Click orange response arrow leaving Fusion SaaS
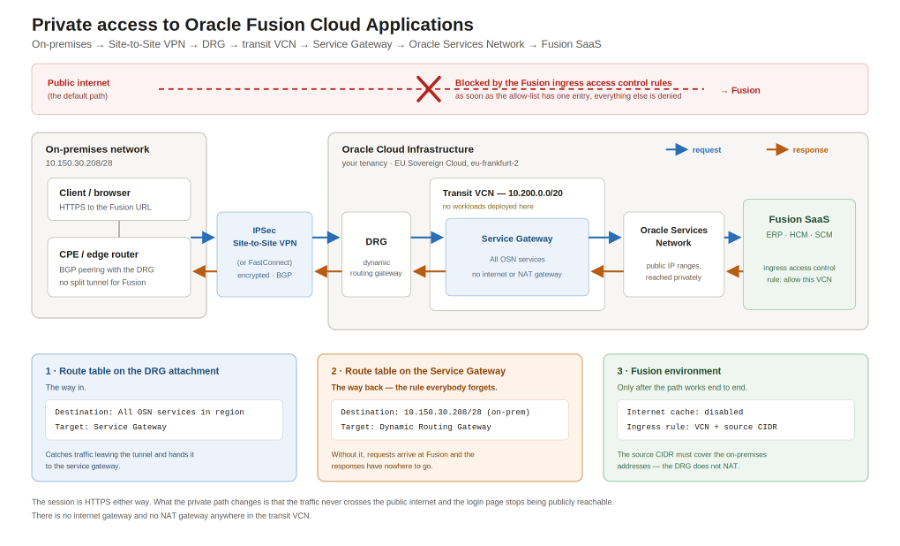Image resolution: width=900 pixels, height=546 pixels. tap(735, 271)
